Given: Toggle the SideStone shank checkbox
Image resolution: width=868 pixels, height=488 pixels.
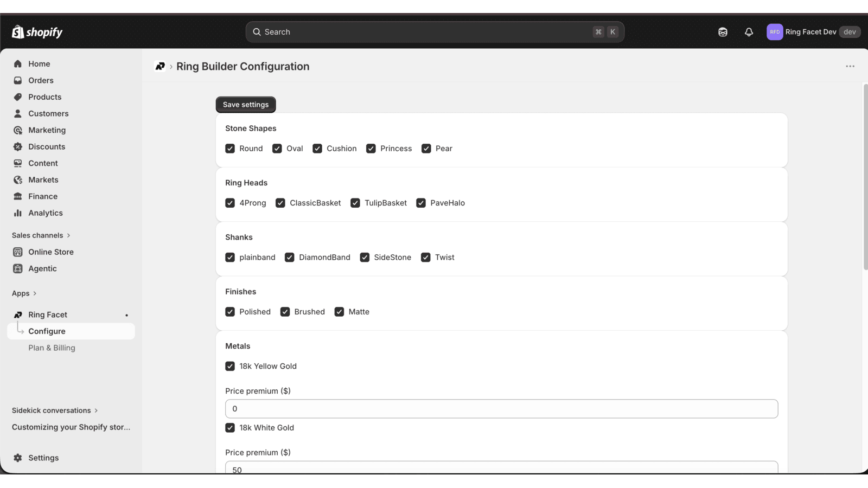Looking at the screenshot, I should point(365,258).
